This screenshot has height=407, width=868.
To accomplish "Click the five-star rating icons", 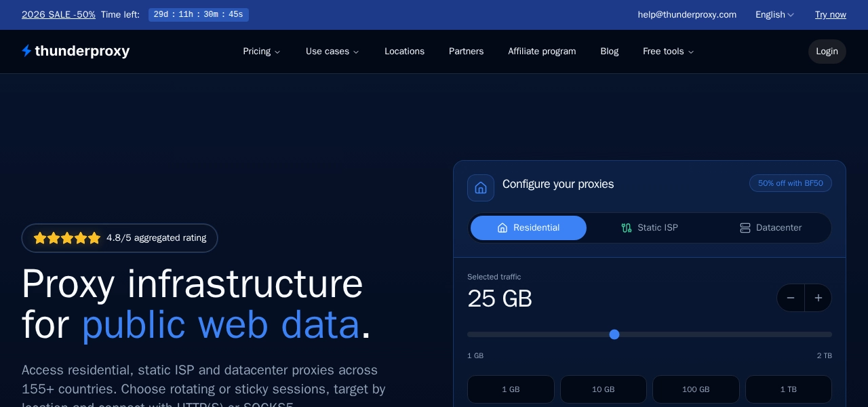I will (x=67, y=238).
